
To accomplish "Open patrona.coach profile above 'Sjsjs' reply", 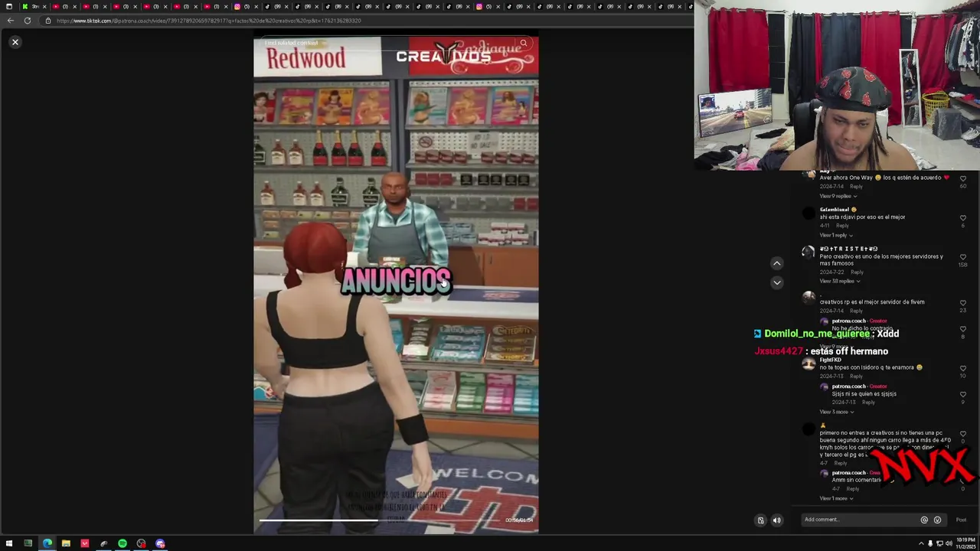I will tap(848, 386).
